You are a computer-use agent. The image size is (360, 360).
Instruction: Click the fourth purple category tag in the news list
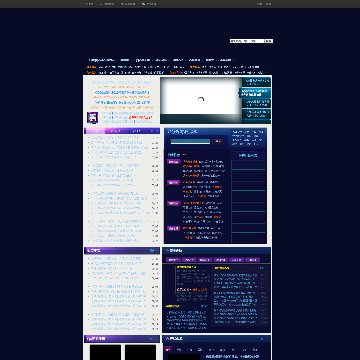(x=173, y=229)
